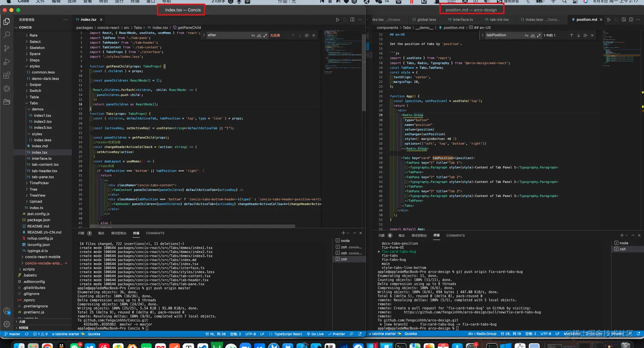644x348 pixels.
Task: Expand replace field in 'after' find widget
Action: pos(204,35)
